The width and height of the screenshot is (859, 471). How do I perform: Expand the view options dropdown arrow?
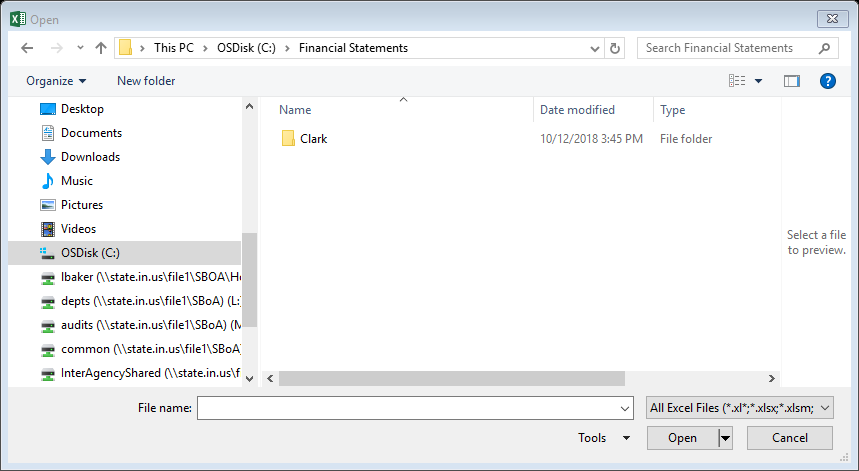click(758, 81)
